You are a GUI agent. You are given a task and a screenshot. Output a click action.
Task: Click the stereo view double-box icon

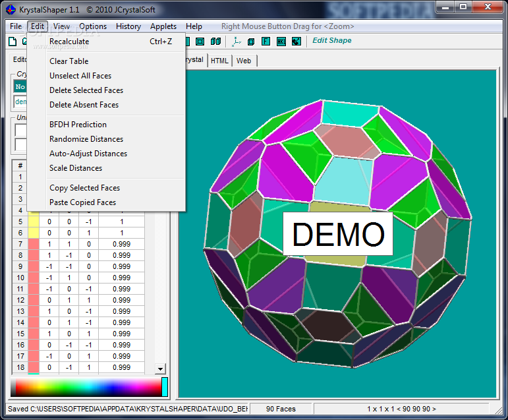(x=215, y=42)
